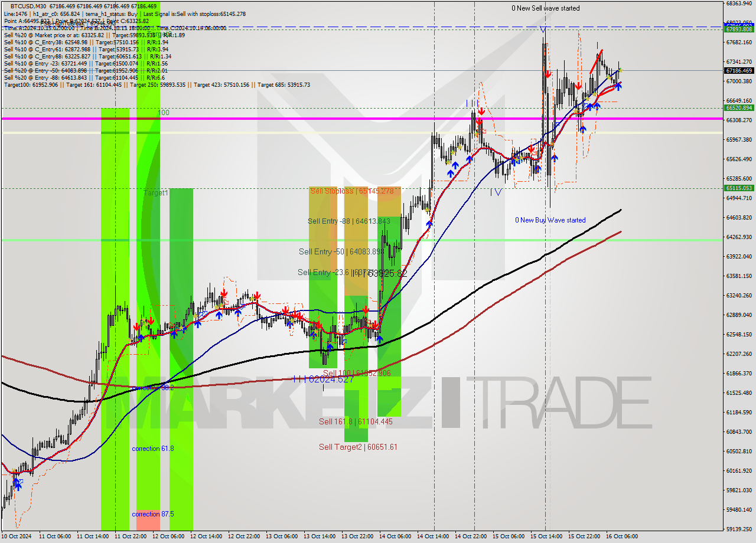Click the 'Sell %10 @ Entry -23: 63721.449' line
Viewport: 756px width, 543px height.
(x=86, y=63)
